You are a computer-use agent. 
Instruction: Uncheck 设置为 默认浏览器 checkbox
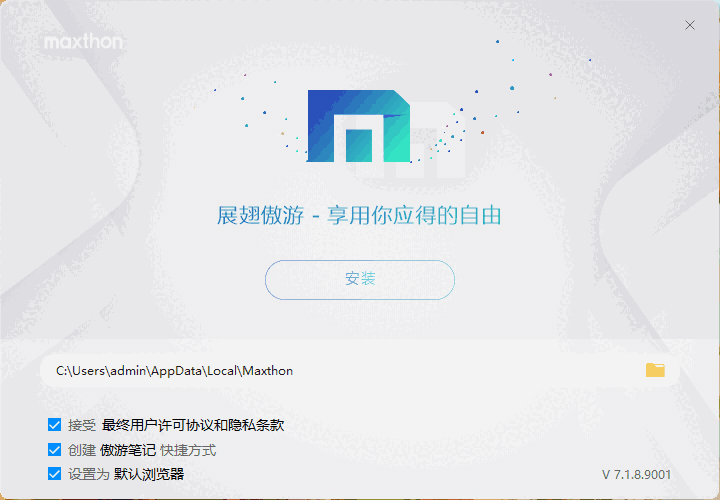[x=54, y=474]
